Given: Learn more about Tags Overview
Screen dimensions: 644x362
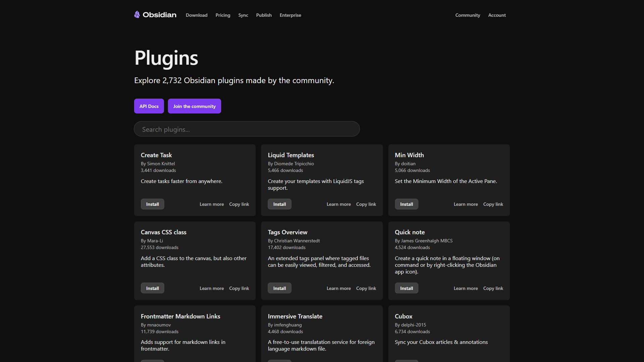Looking at the screenshot, I should click(x=339, y=288).
